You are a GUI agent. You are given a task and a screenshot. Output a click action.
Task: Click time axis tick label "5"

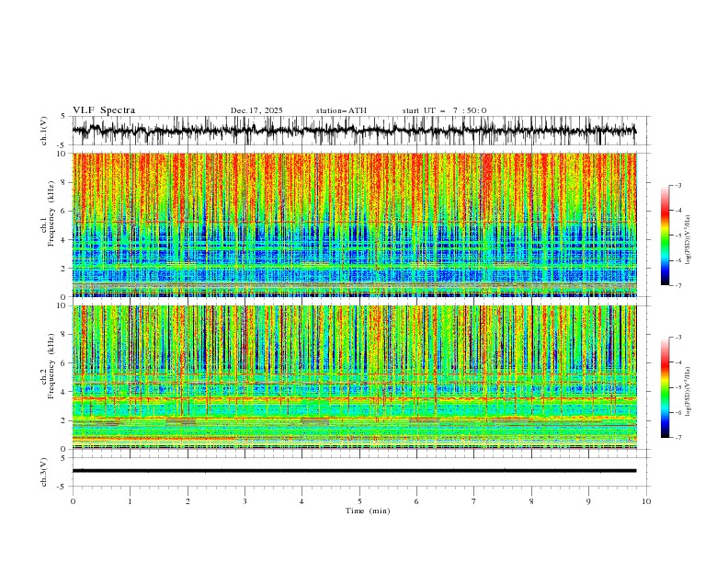click(359, 501)
